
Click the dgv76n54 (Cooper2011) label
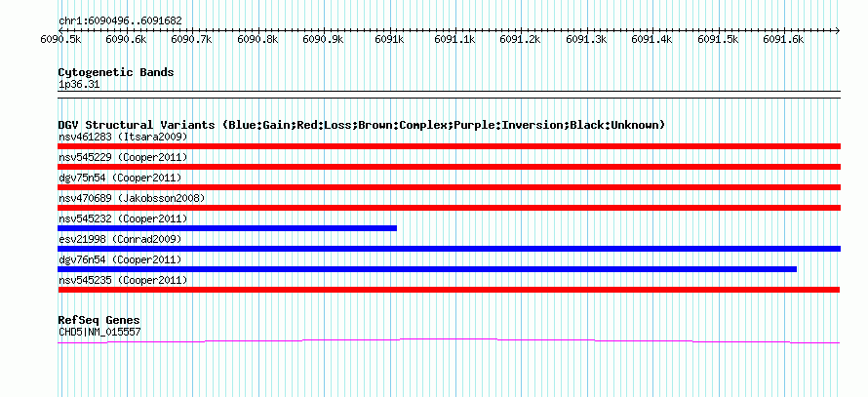pyautogui.click(x=120, y=259)
